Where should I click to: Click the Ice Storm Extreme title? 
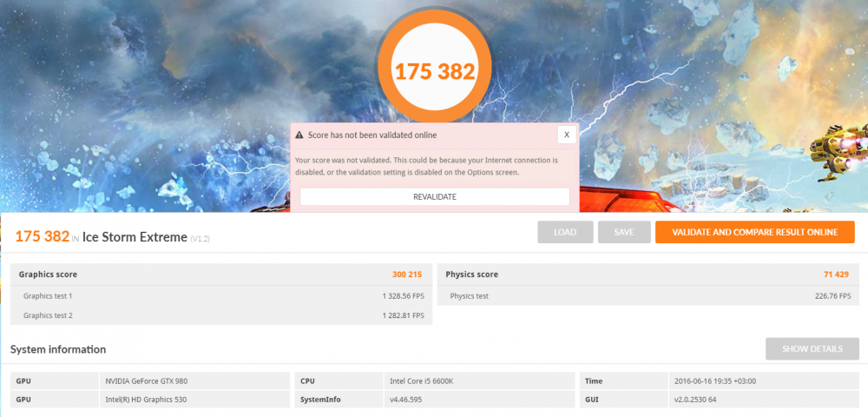[x=135, y=237]
